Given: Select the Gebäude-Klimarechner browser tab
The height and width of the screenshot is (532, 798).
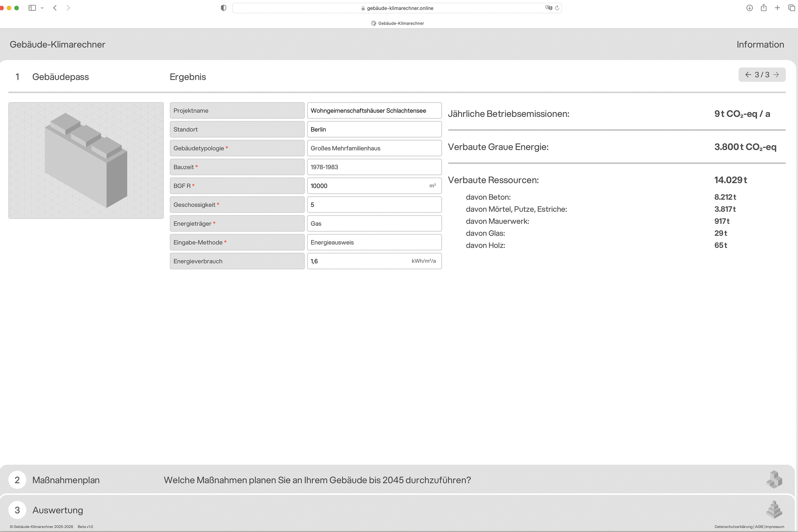Looking at the screenshot, I should click(397, 23).
